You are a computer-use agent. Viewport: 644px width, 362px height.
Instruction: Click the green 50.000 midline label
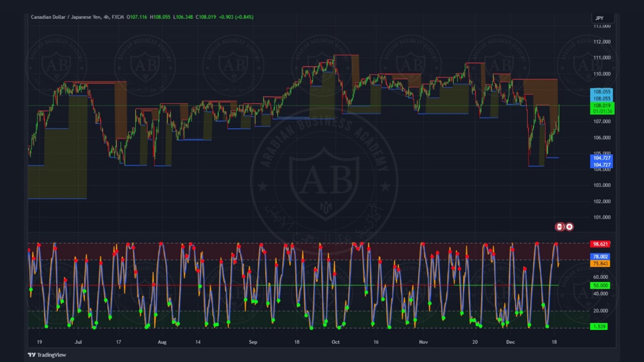[600, 285]
